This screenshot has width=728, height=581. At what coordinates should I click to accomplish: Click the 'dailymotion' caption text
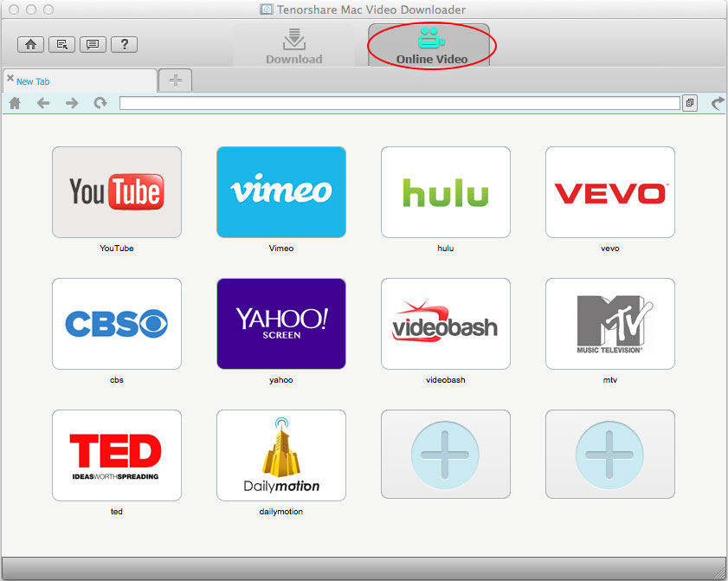tap(280, 512)
